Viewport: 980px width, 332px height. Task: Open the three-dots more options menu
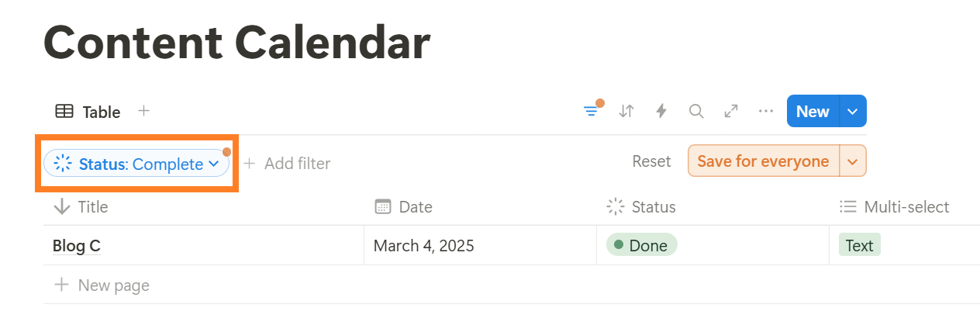click(766, 111)
